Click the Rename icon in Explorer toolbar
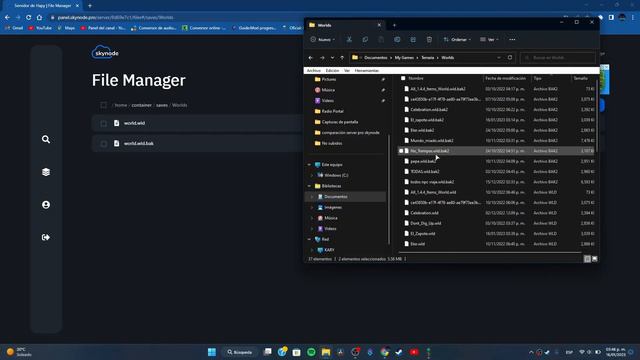The image size is (640, 360). 397,40
